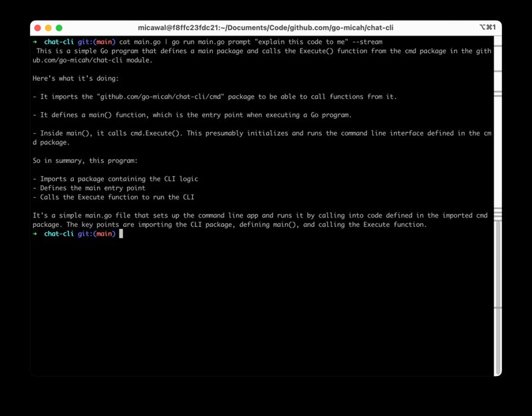Viewport: 532px width, 416px height.
Task: Click the green arrow on the first prompt line
Action: click(x=35, y=41)
